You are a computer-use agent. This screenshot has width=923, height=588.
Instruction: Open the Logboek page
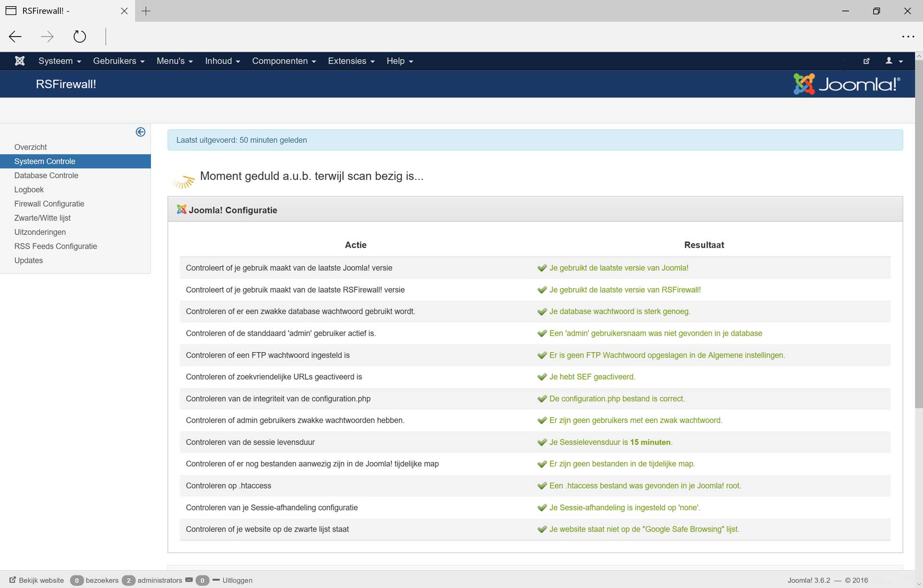click(29, 190)
